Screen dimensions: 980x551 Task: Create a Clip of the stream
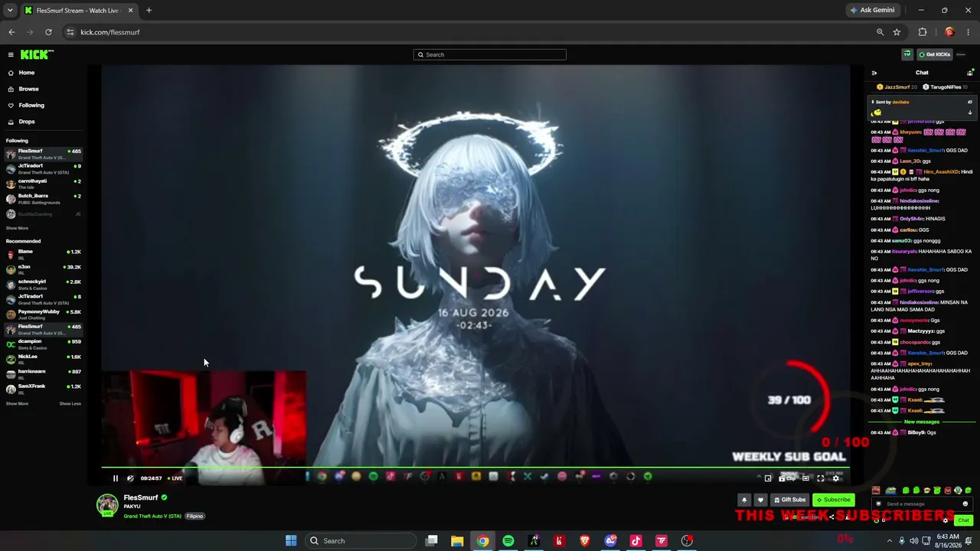tap(787, 478)
